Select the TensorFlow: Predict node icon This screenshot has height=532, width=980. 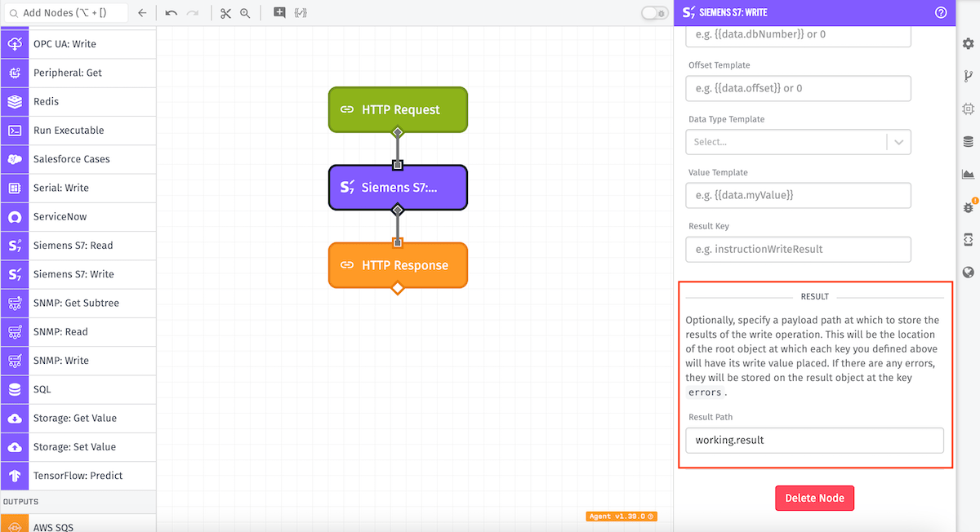pos(15,476)
